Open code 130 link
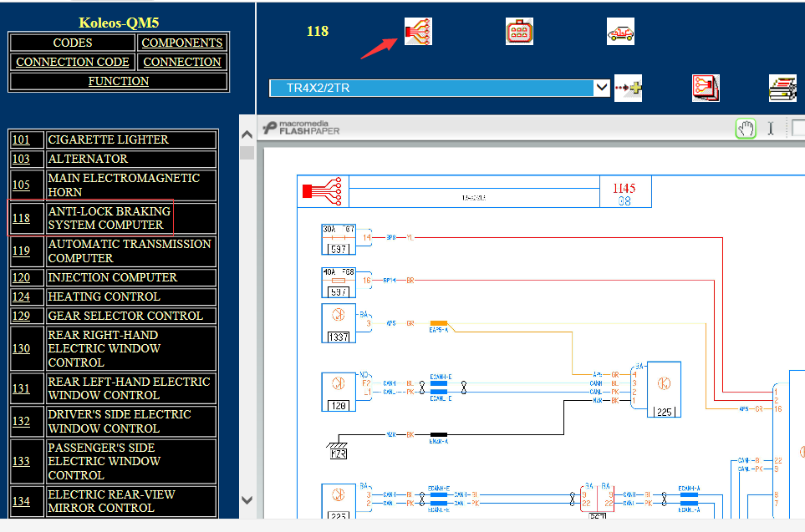Viewport: 805px width, 532px height. (x=21, y=348)
